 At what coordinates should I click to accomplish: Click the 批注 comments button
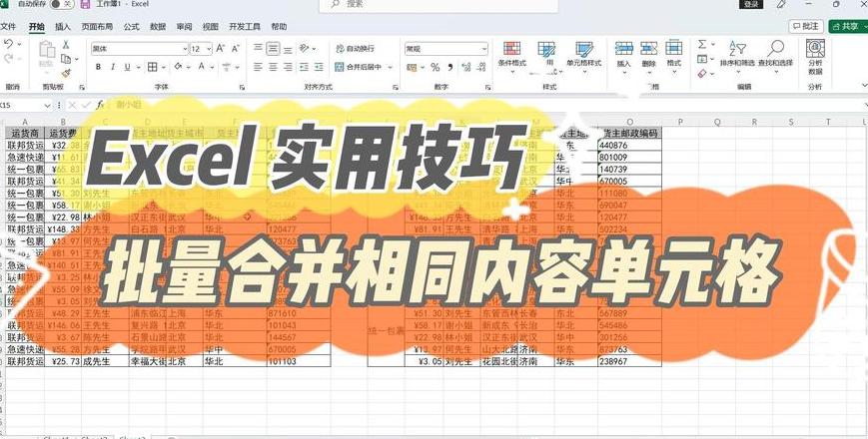(x=806, y=26)
